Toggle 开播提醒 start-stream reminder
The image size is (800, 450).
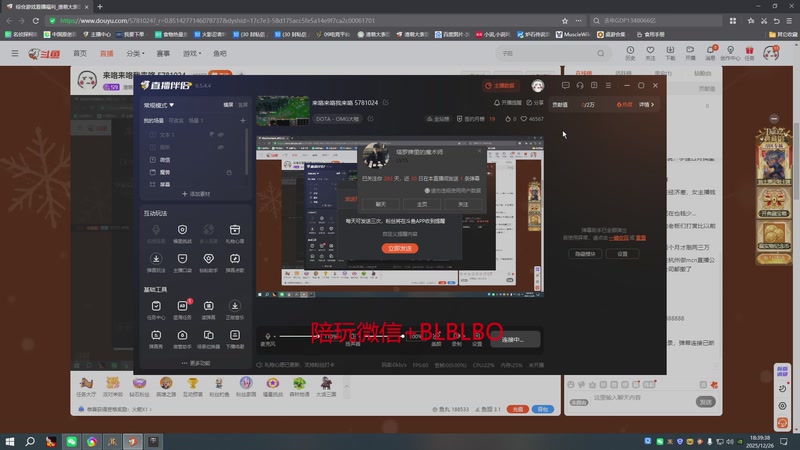point(507,103)
